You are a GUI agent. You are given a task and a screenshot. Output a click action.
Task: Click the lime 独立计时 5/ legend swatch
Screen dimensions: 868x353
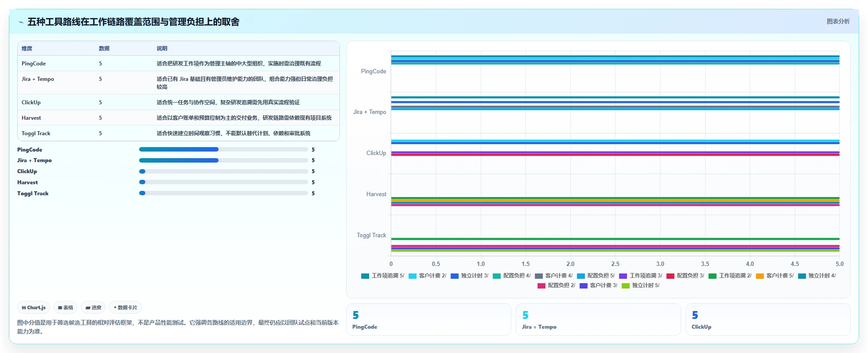click(625, 286)
